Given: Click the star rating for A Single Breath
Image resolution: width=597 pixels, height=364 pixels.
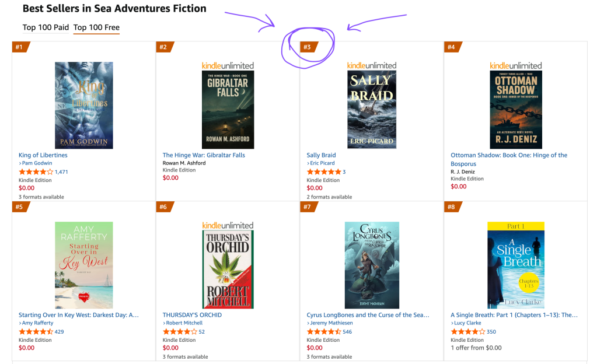Looking at the screenshot, I should [x=468, y=332].
